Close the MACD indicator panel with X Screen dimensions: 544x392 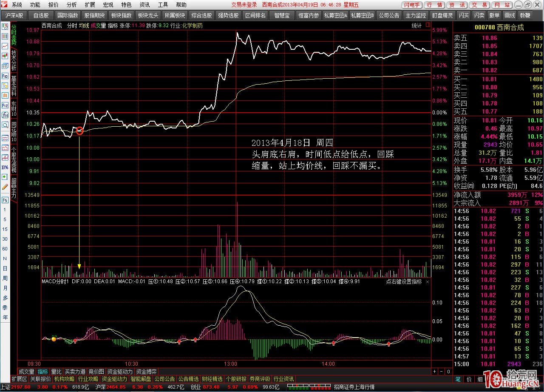point(428,281)
